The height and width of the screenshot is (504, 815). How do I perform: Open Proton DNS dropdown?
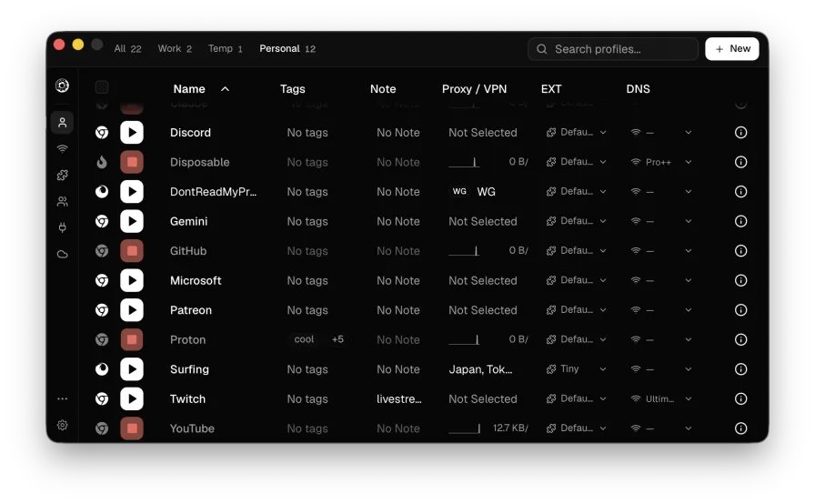pyautogui.click(x=661, y=340)
